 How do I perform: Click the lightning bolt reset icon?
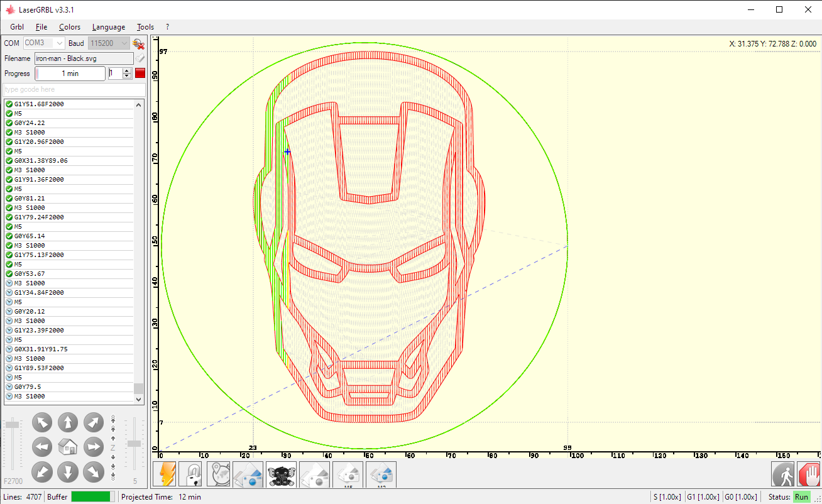[165, 474]
